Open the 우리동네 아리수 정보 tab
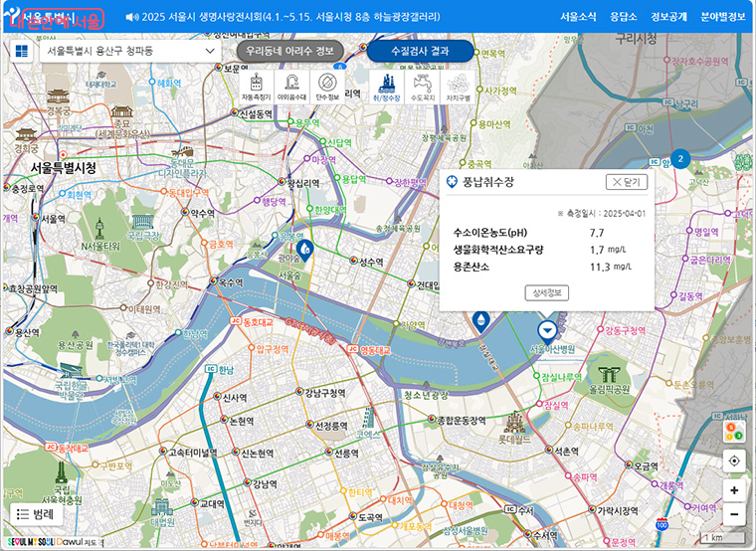Screen dimensions: 756x551 coord(289,51)
